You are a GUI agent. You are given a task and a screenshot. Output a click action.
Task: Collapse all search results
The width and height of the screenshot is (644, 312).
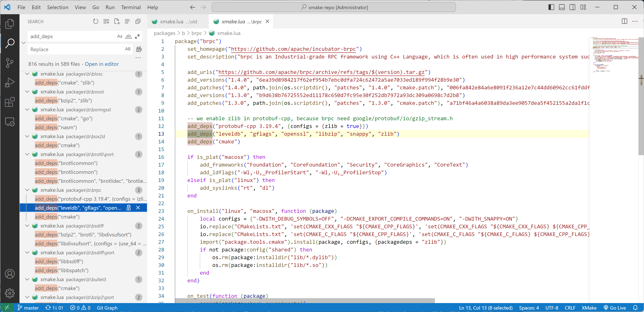[x=138, y=22]
